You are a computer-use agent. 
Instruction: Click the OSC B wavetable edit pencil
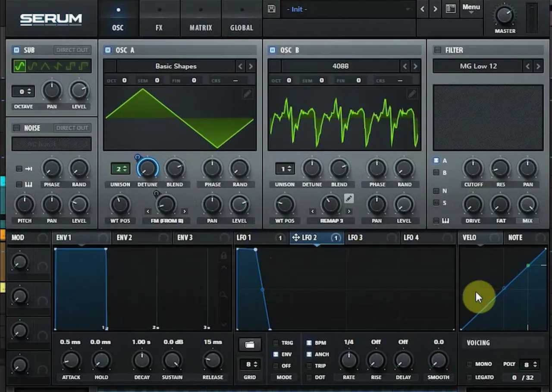[412, 93]
